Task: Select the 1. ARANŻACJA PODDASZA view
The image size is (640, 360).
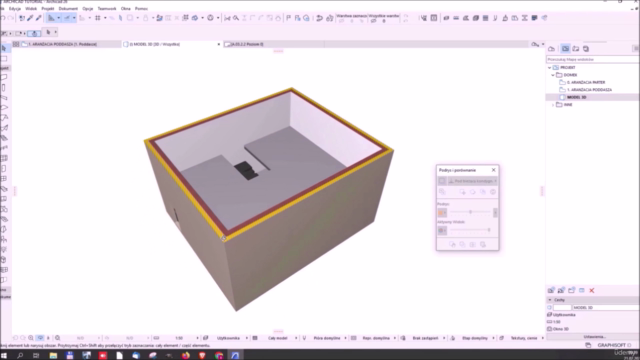Action: pos(589,90)
